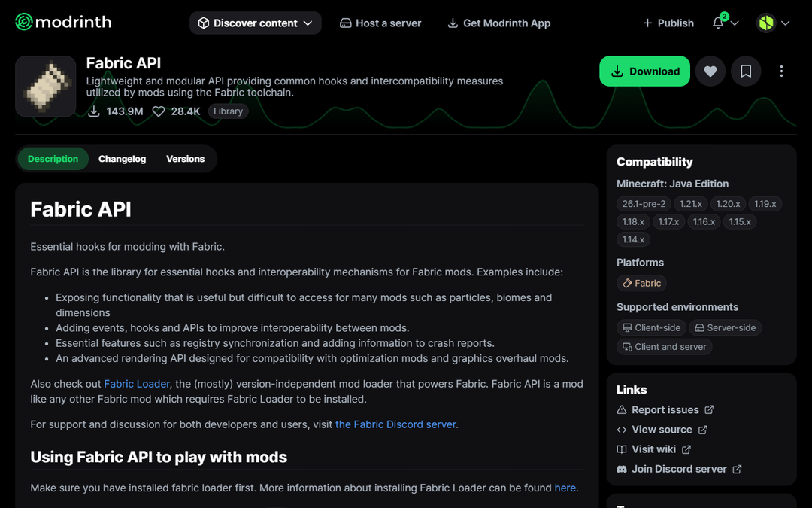Switch to the Changelog tab

tap(122, 159)
